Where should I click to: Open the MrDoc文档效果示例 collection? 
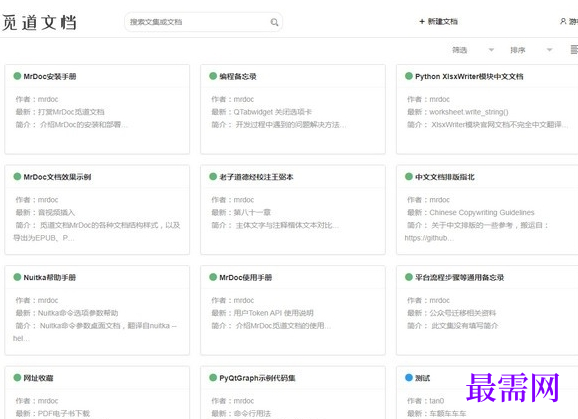[x=57, y=177]
